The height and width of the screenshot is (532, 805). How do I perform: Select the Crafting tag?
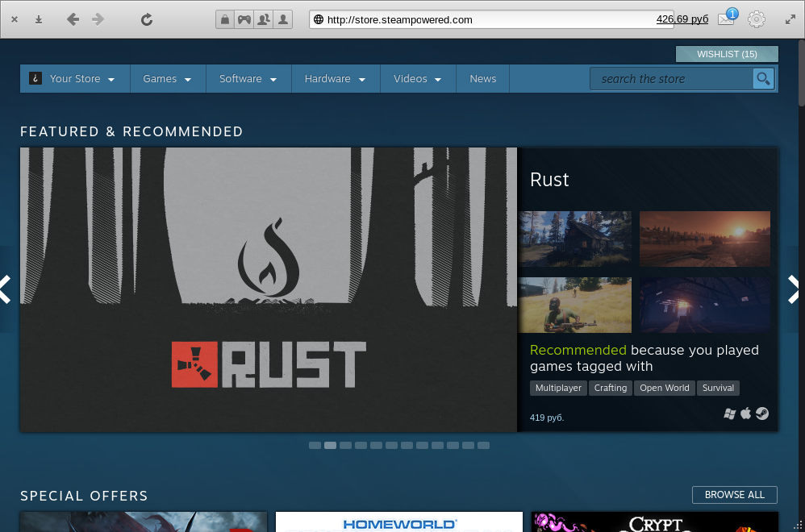coord(611,388)
